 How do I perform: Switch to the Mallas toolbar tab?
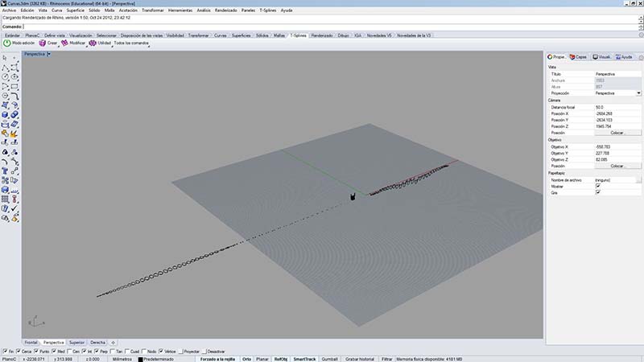(279, 35)
